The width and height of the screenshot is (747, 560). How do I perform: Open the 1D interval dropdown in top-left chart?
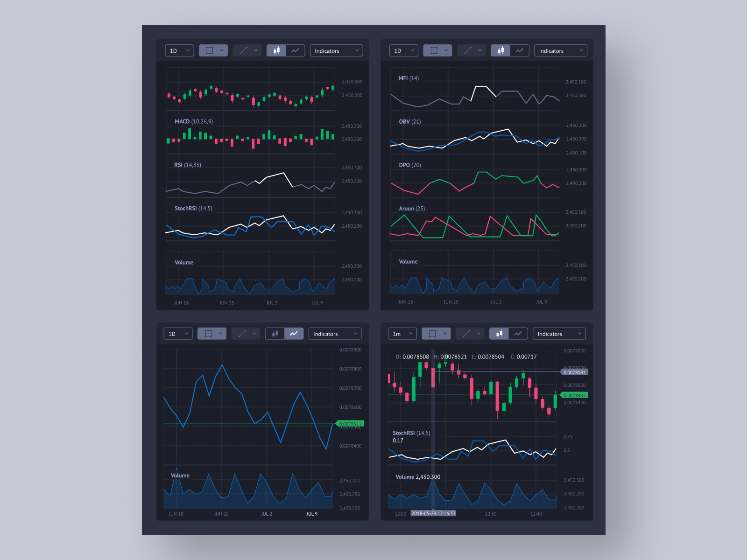tap(179, 50)
